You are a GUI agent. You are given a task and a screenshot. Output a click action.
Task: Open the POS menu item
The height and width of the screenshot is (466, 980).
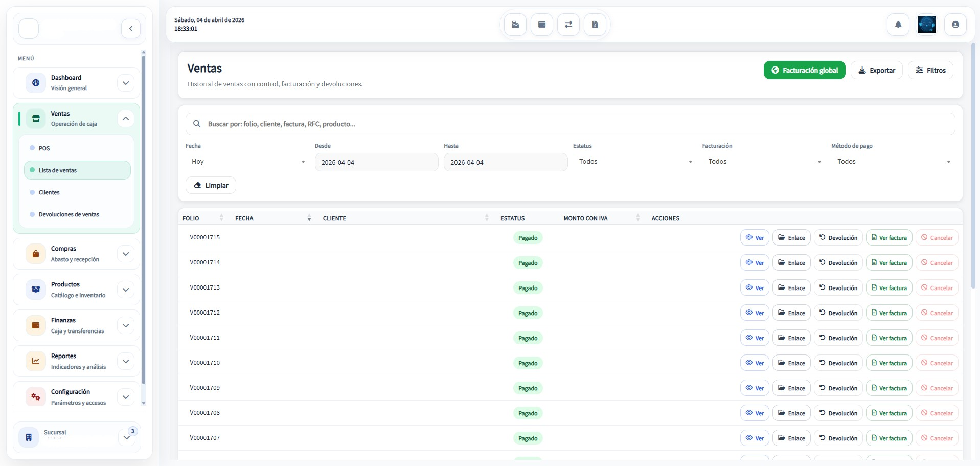[44, 148]
